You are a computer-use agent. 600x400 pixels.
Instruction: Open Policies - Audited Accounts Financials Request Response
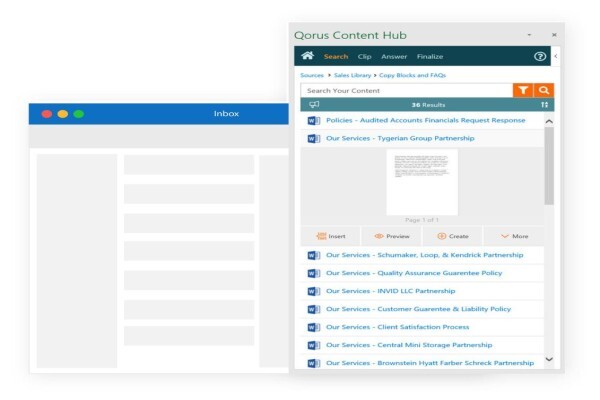tap(426, 120)
